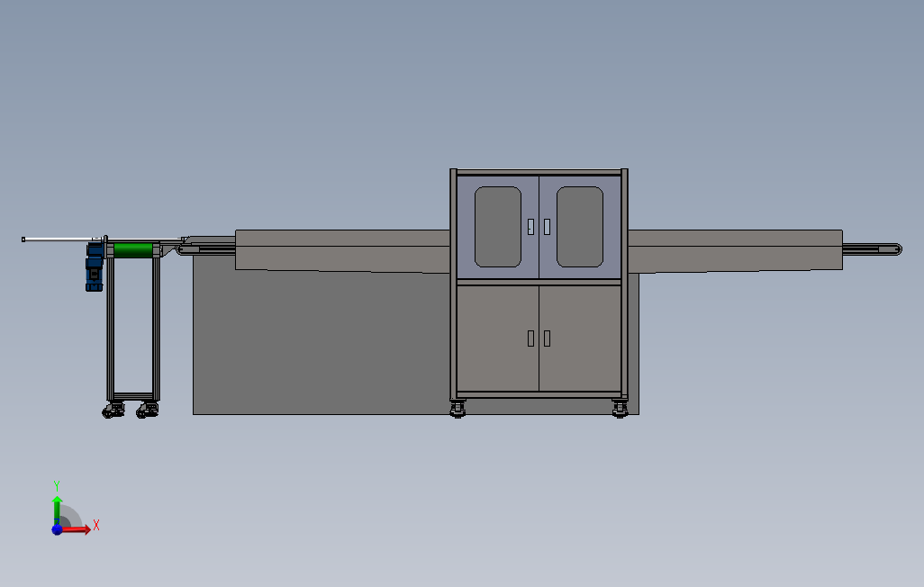
Task: Select the left caster wheel of the stand
Action: pos(113,410)
